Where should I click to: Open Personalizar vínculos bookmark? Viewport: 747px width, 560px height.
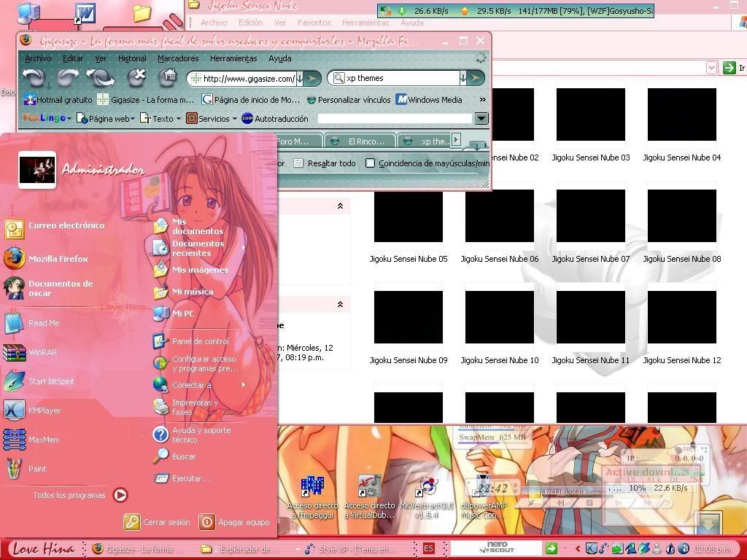point(349,100)
